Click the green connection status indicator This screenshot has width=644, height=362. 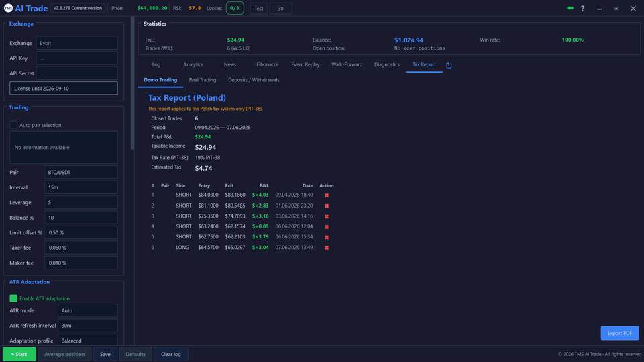(x=570, y=8)
